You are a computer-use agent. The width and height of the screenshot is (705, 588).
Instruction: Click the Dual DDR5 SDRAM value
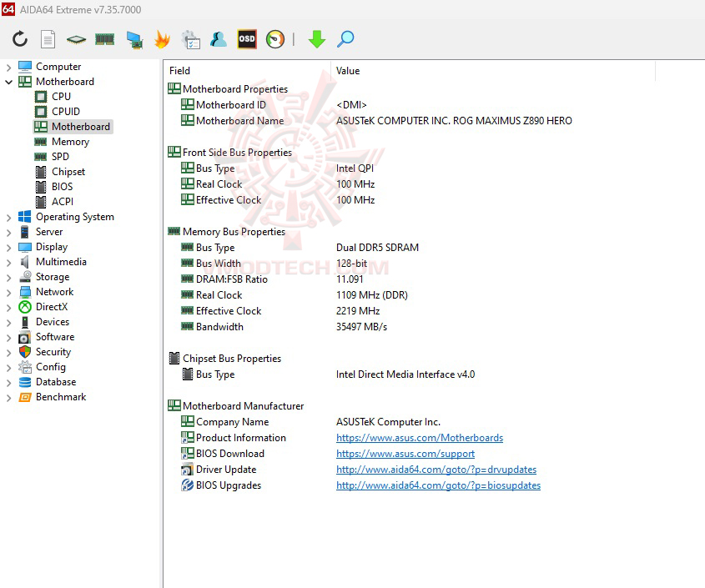point(377,248)
